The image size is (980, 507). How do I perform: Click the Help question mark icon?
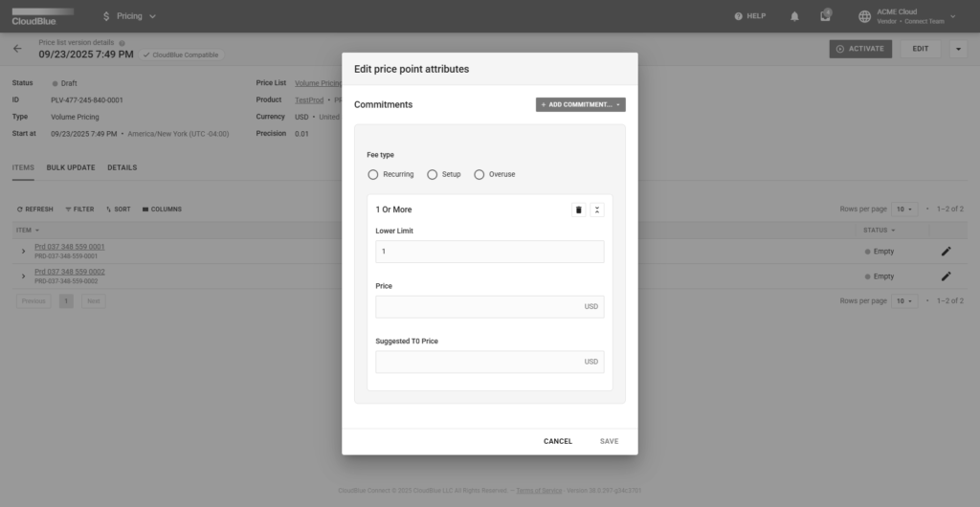(x=738, y=16)
